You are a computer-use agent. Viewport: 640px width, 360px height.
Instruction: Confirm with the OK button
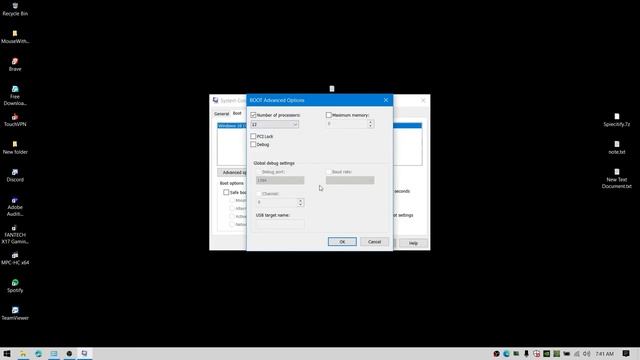(x=342, y=242)
